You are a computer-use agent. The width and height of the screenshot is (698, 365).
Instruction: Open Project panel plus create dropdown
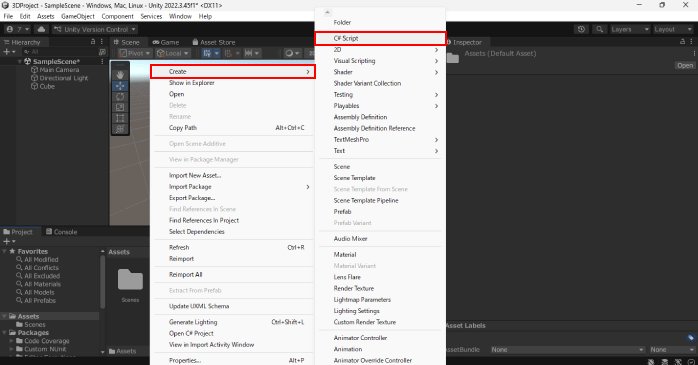point(9,241)
